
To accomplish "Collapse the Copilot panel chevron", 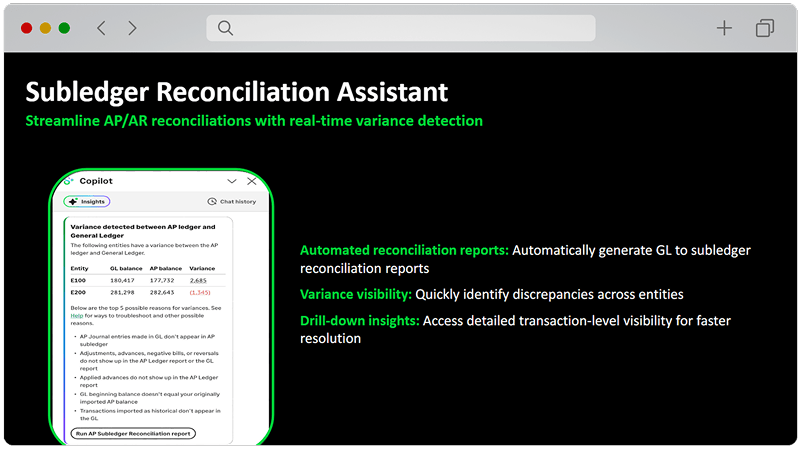I will pyautogui.click(x=232, y=181).
